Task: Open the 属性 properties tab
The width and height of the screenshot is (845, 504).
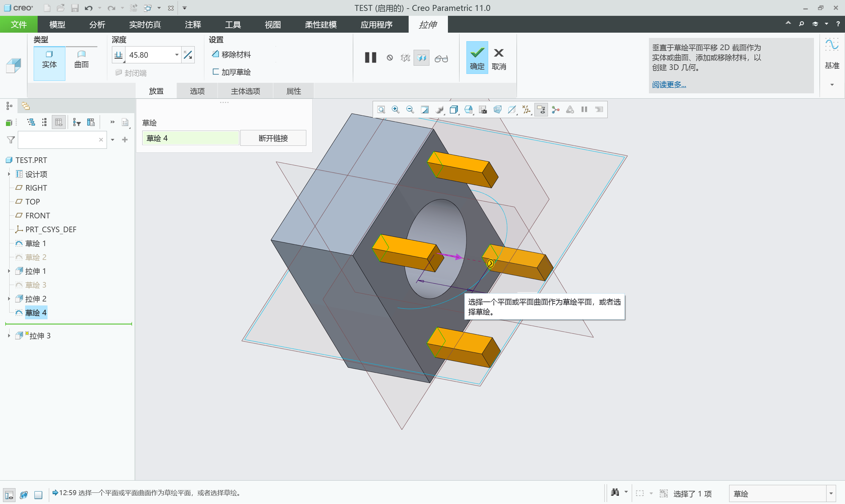Action: [x=293, y=91]
